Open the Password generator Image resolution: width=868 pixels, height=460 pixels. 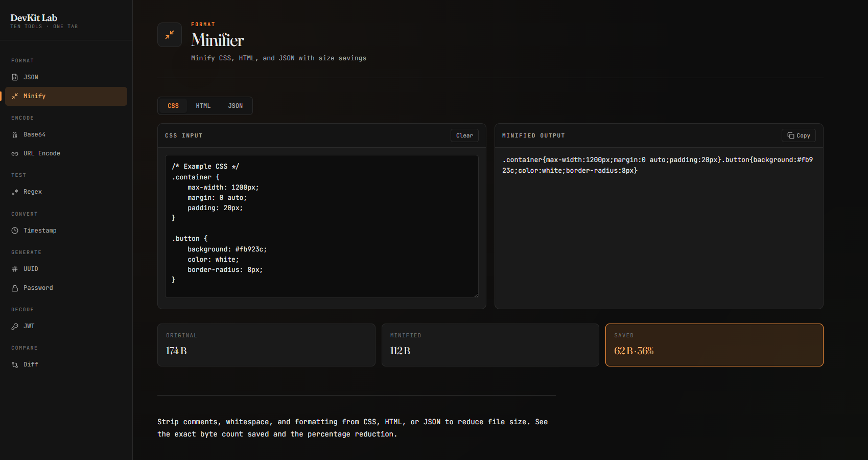click(x=66, y=288)
